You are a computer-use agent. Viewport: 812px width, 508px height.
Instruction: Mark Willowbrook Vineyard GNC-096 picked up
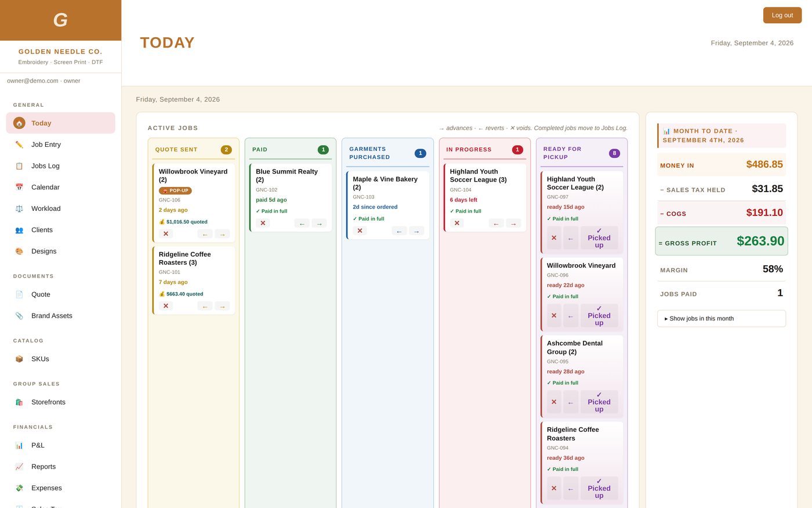click(599, 316)
